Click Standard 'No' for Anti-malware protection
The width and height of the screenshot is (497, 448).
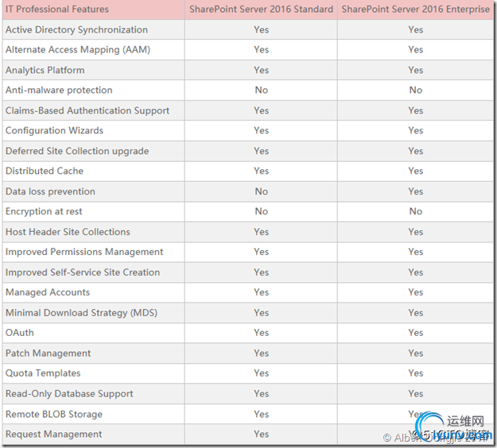coord(262,91)
